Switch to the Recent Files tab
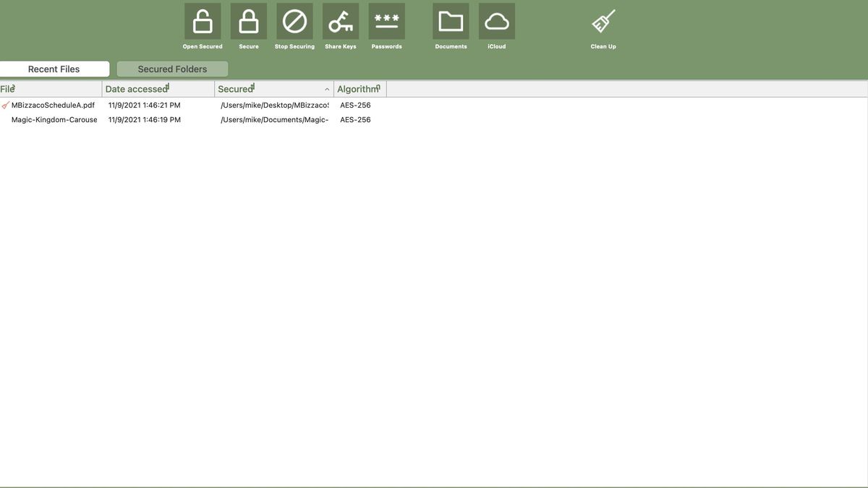The height and width of the screenshot is (488, 868). pos(54,68)
